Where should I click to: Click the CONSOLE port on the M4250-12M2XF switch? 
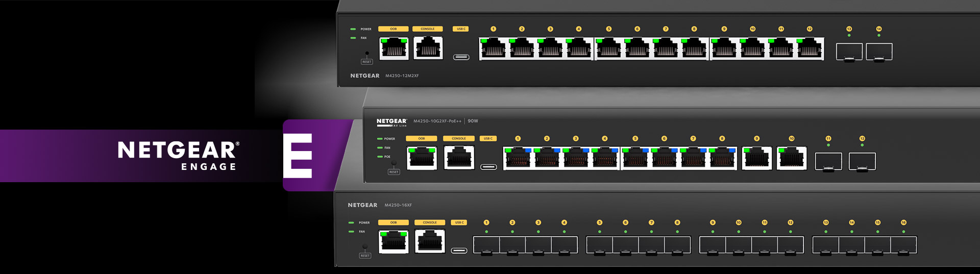tap(428, 49)
